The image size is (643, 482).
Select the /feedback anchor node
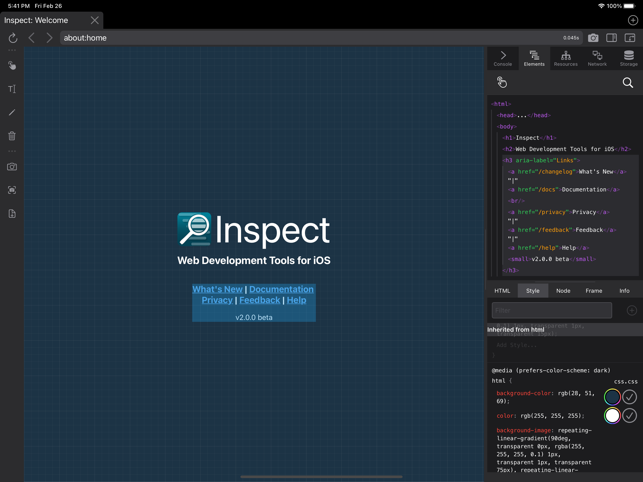pos(562,230)
